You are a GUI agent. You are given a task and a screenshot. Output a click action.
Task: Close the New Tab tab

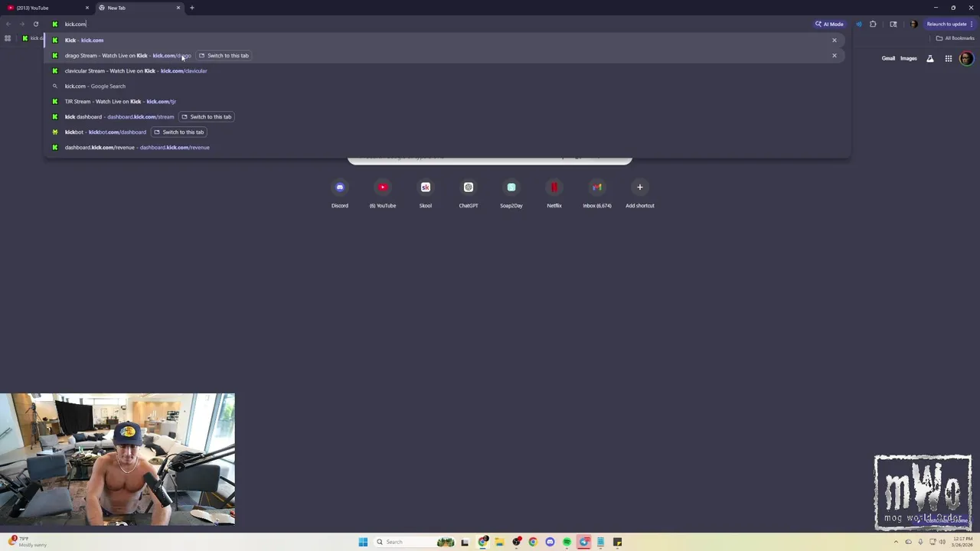pyautogui.click(x=178, y=8)
